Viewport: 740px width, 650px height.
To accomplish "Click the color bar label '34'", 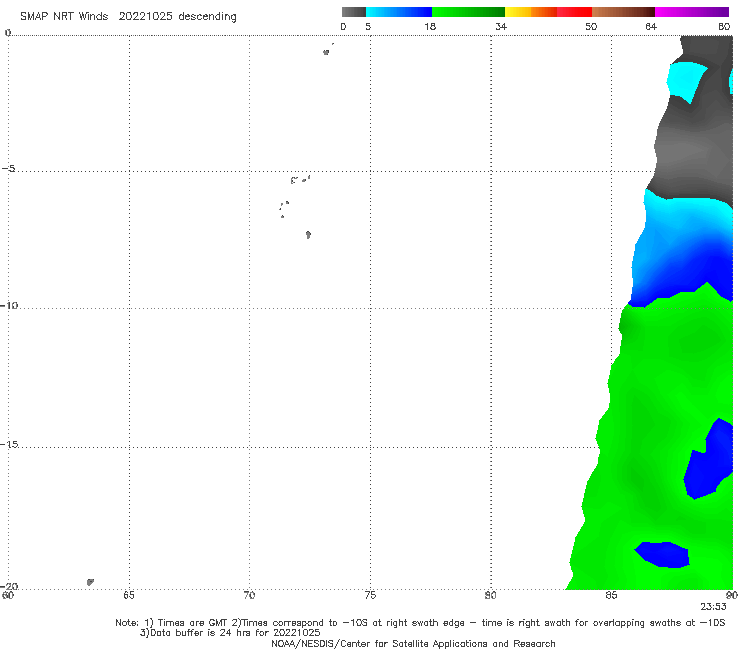I will click(501, 27).
